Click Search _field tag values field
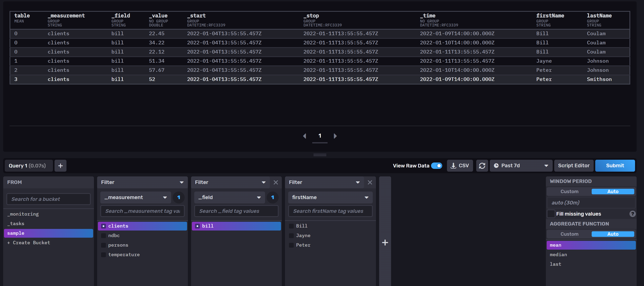Viewport: 644px width, 286px height. [x=236, y=211]
